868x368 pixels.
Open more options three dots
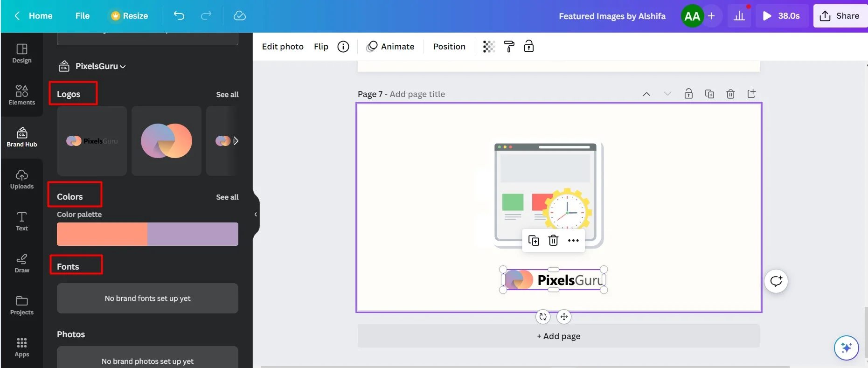[x=573, y=240]
